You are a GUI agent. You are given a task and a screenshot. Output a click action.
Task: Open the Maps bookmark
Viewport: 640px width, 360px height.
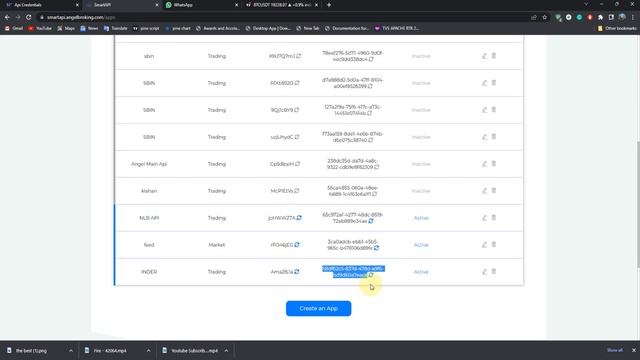pyautogui.click(x=66, y=28)
